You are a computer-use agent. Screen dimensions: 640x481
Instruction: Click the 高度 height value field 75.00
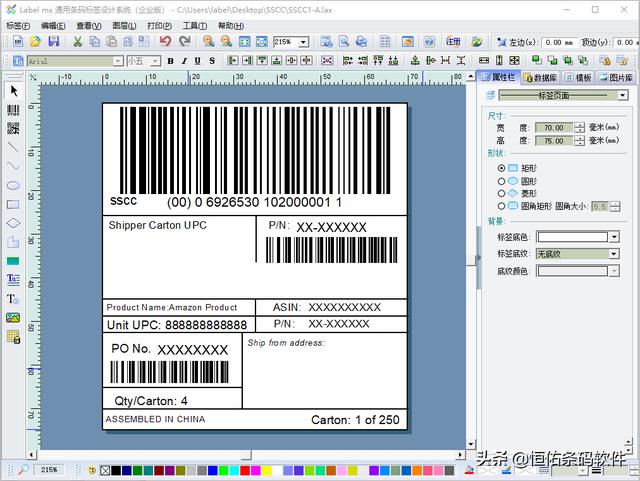point(553,141)
